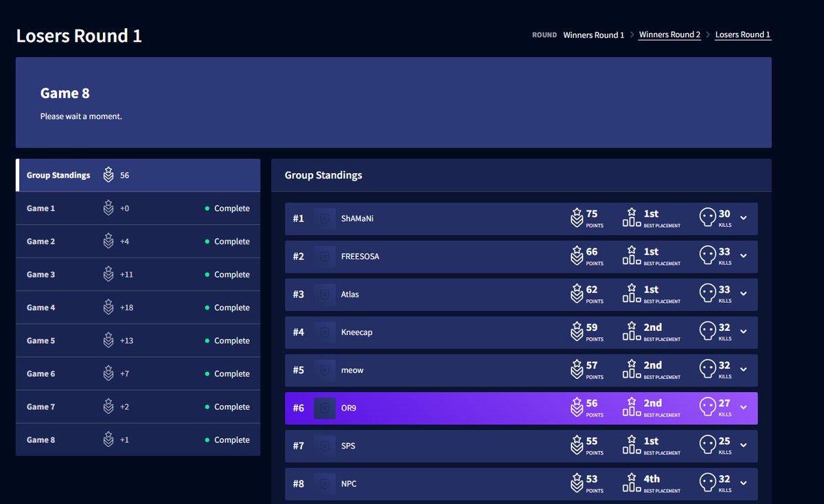This screenshot has width=824, height=504.
Task: Click the best placement podium icon for OR9
Action: coord(632,408)
